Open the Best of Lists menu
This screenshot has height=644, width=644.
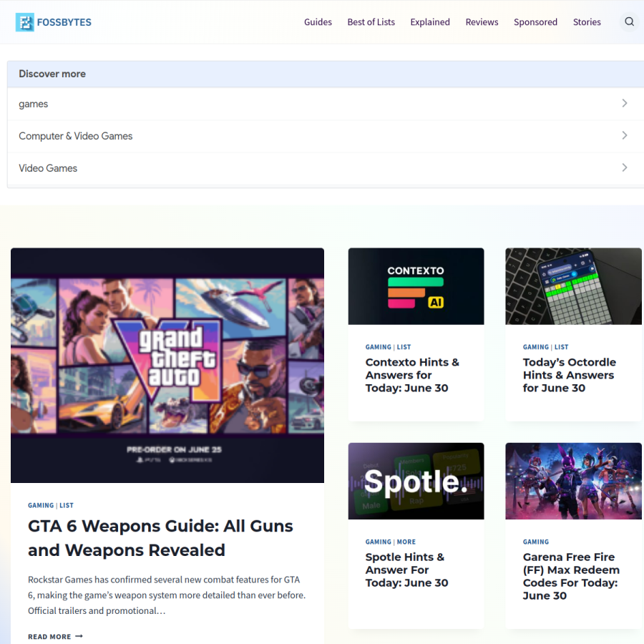click(x=371, y=22)
